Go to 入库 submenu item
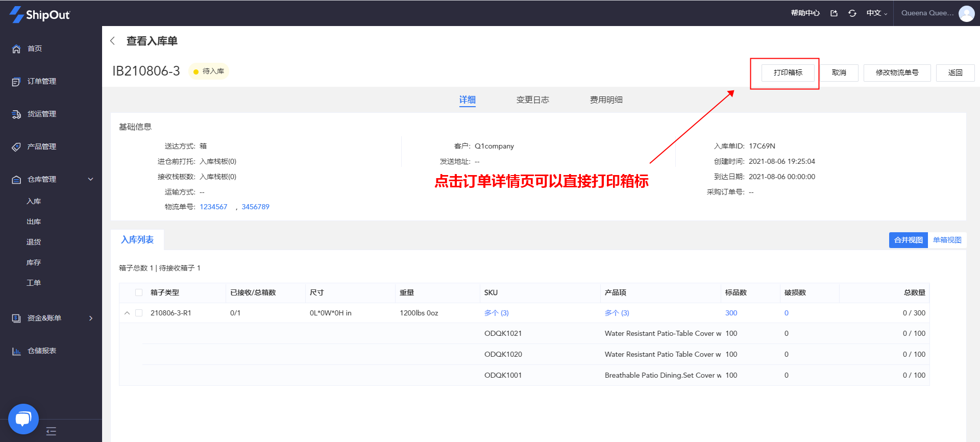This screenshot has width=980, height=442. (x=34, y=202)
